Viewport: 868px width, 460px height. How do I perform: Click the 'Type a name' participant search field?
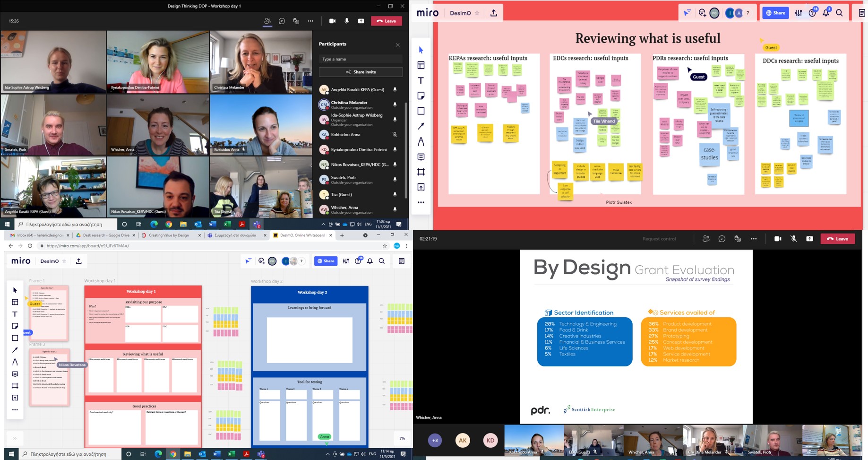[x=361, y=59]
